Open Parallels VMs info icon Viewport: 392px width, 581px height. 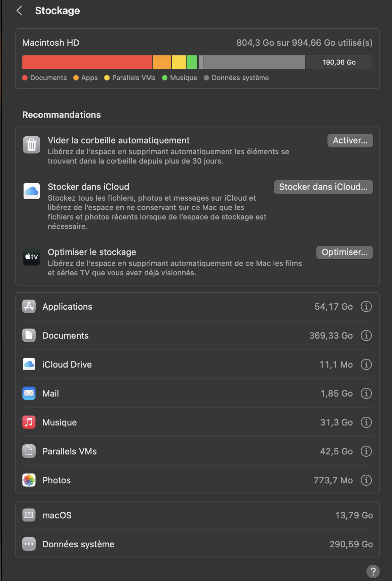[x=366, y=451]
